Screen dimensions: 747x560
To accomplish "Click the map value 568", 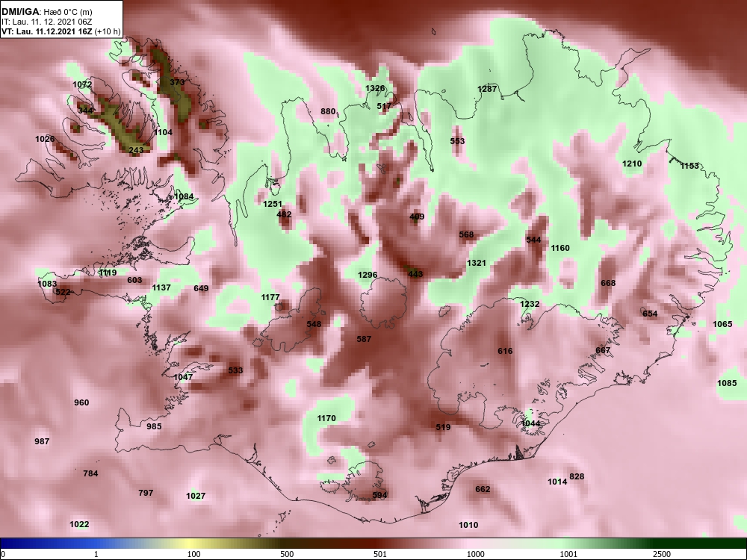I will click(466, 234).
